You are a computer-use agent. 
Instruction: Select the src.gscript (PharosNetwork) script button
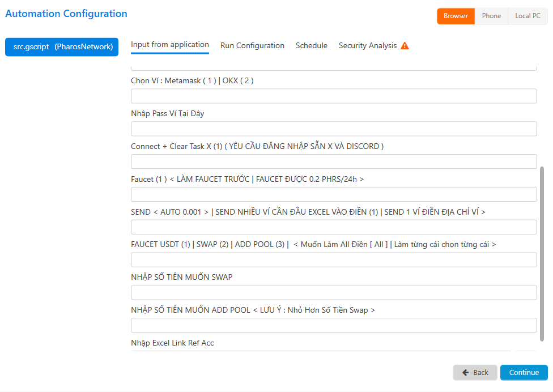tap(62, 47)
